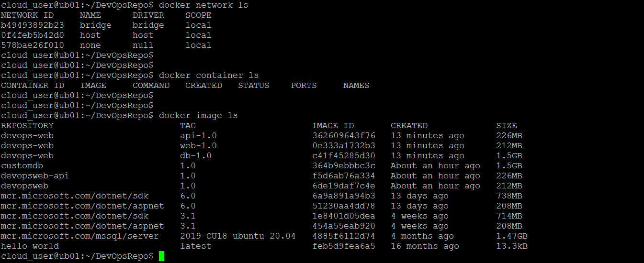
Task: Click image ID 0e333a1732b3
Action: (x=343, y=146)
